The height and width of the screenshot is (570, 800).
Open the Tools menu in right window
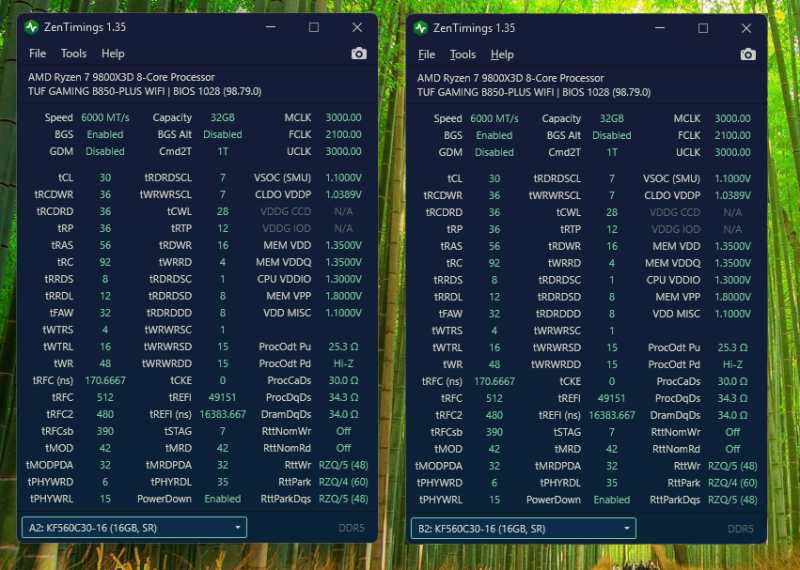(x=463, y=55)
